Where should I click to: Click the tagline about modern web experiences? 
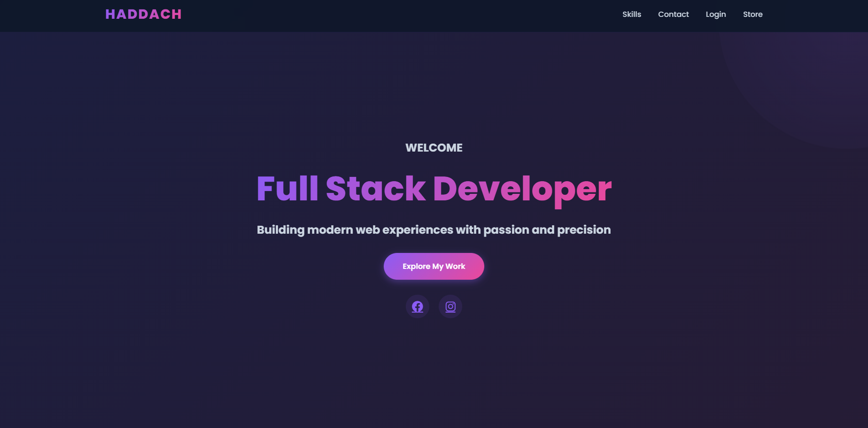coord(434,230)
